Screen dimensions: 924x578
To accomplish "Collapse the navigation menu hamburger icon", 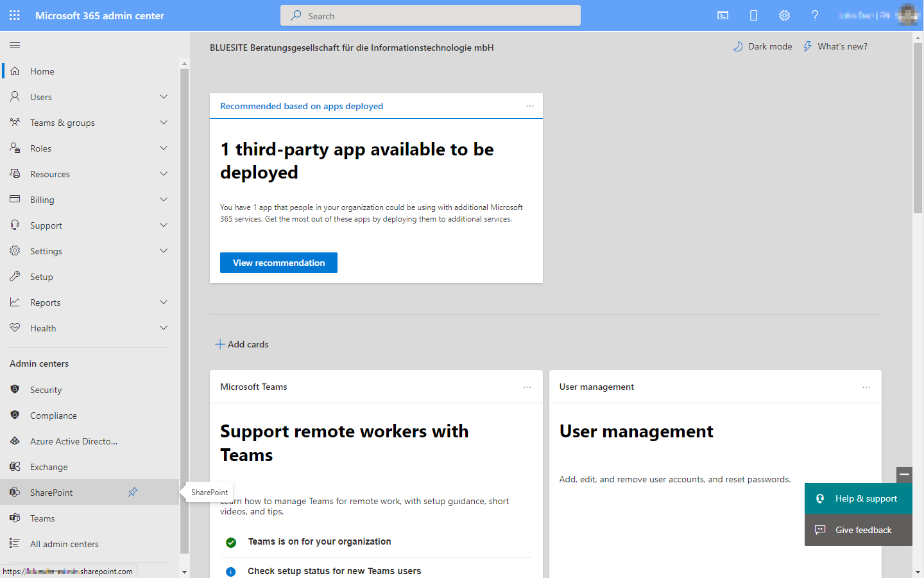I will tap(15, 45).
